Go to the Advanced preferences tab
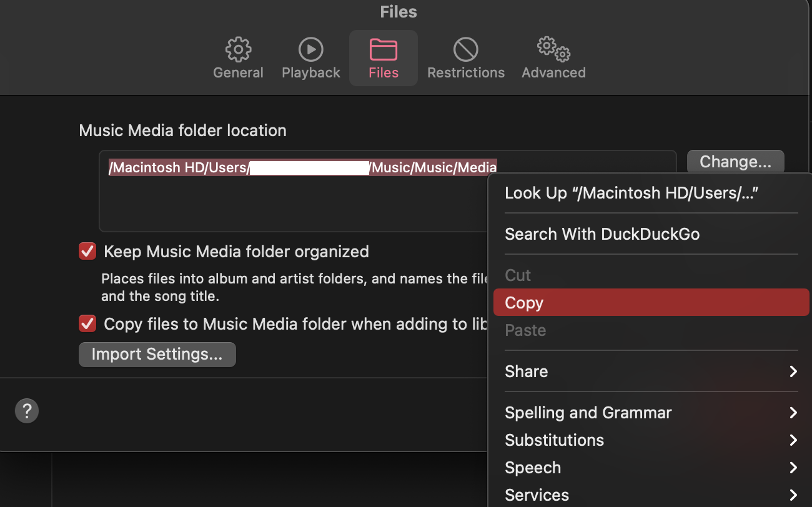 pos(553,58)
